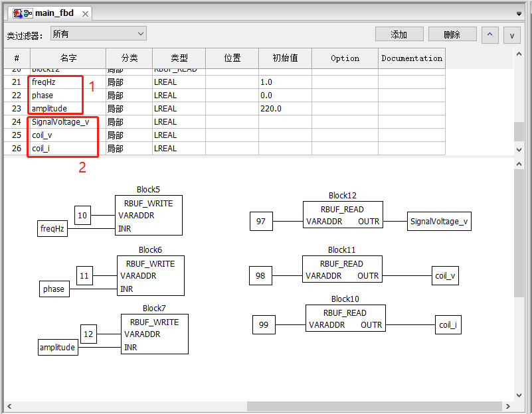Select the phase variable name cell
The width and height of the screenshot is (532, 414).
(68, 95)
